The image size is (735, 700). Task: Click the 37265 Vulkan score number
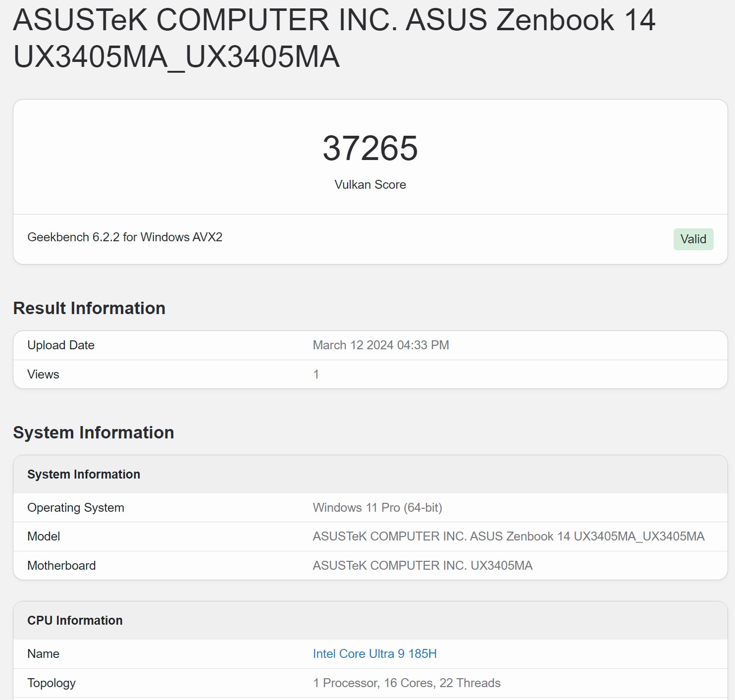(370, 148)
